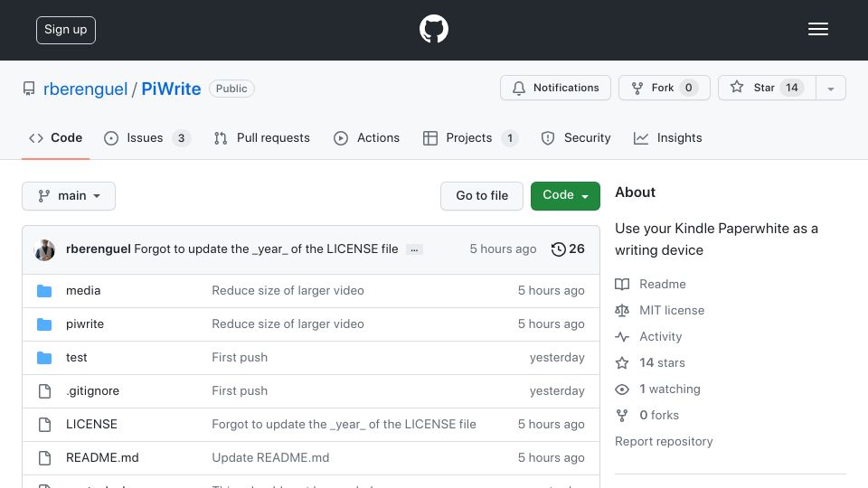Screen dimensions: 868x488
Task: Open 'First push' commit for .gitignore
Action: point(240,390)
